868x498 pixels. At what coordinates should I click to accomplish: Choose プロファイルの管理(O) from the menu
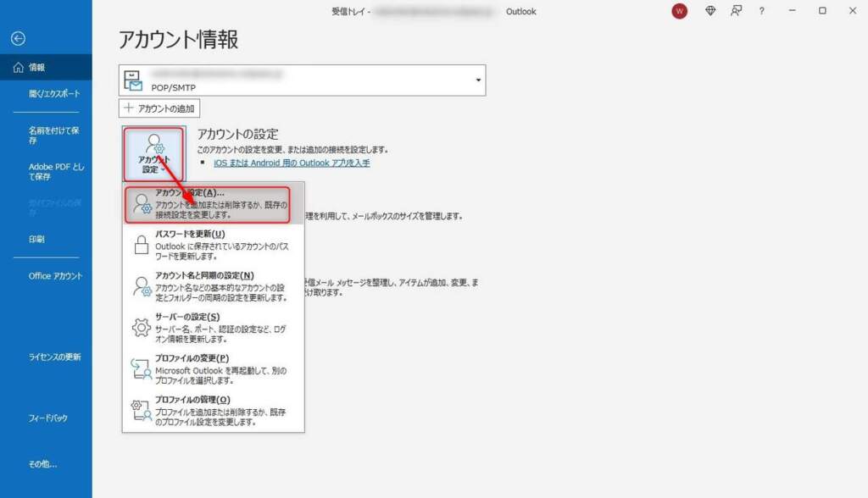click(x=213, y=411)
